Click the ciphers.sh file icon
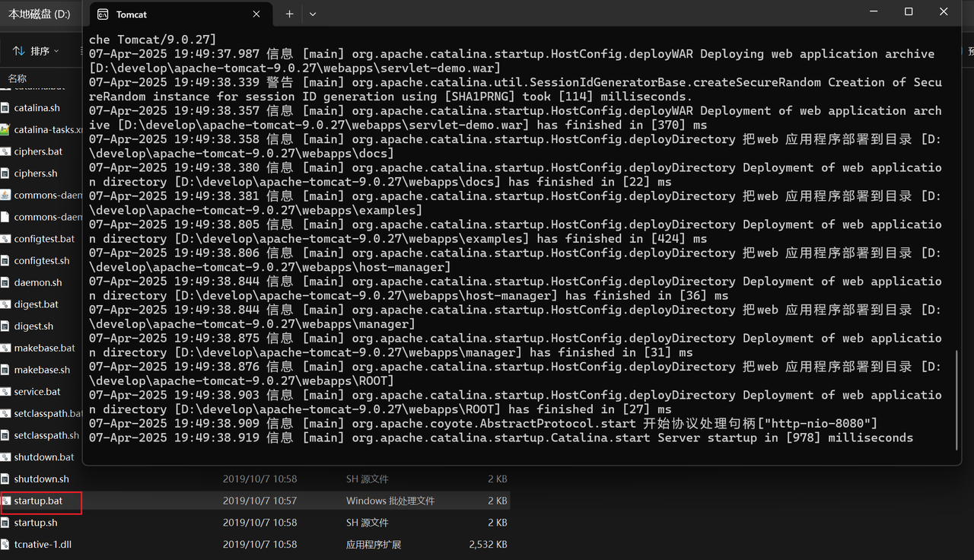 [x=6, y=173]
